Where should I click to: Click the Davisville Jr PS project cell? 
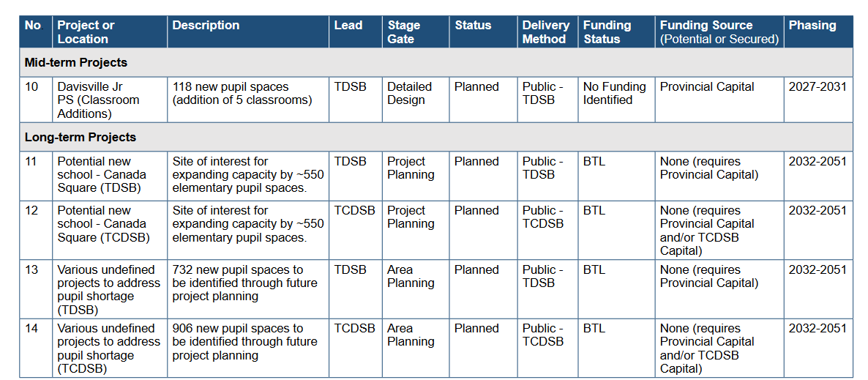(98, 100)
